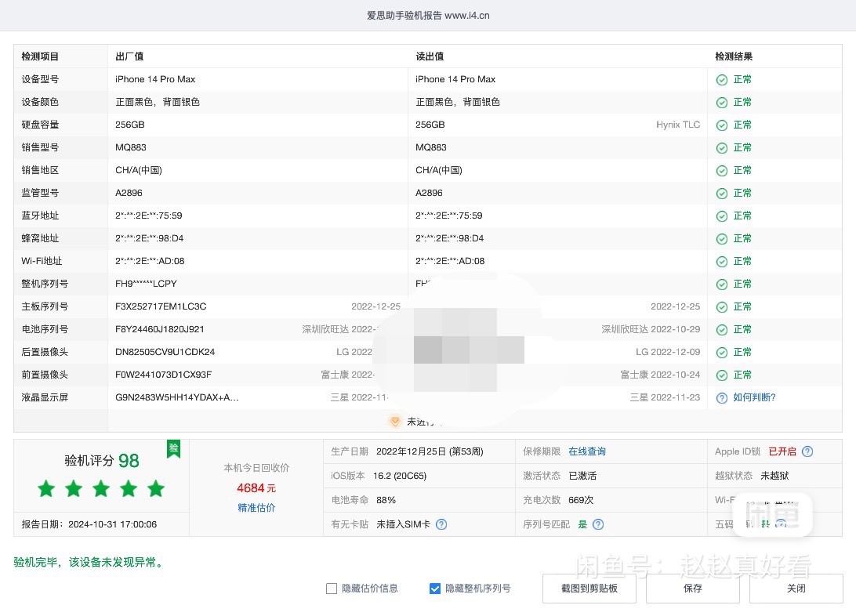Viewport: 856px width, 616px height.
Task: Click the green check icon in 设备型号 row
Action: 722,80
